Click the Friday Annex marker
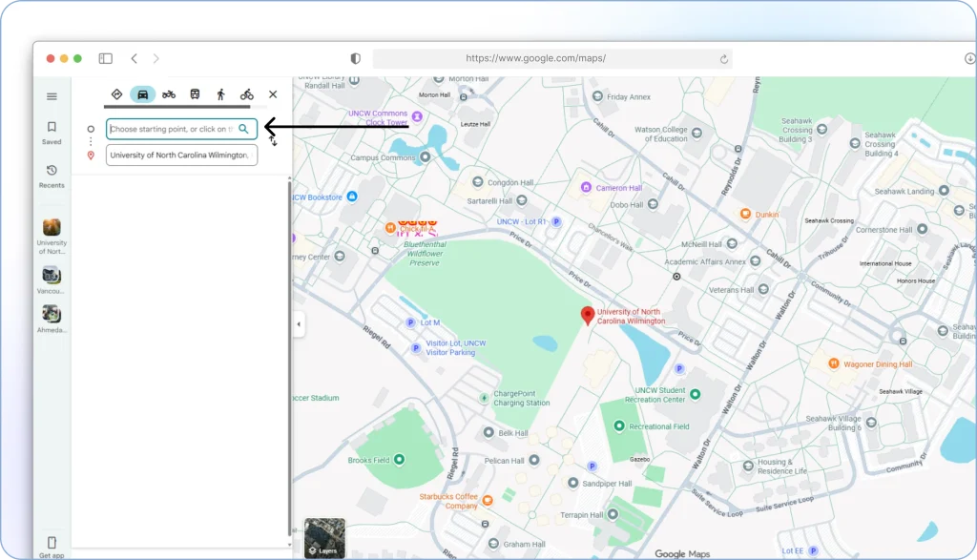The height and width of the screenshot is (560, 977). [597, 96]
